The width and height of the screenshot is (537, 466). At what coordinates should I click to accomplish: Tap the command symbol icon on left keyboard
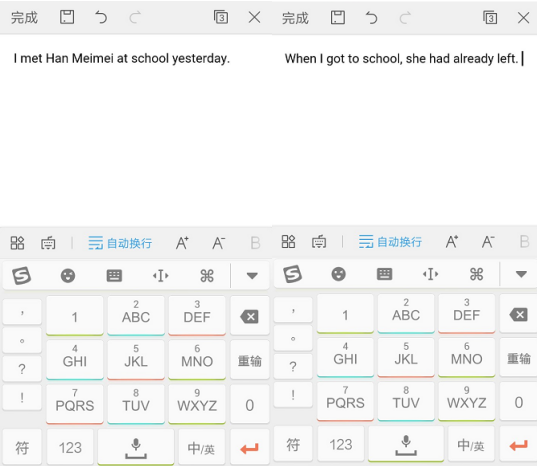click(207, 276)
